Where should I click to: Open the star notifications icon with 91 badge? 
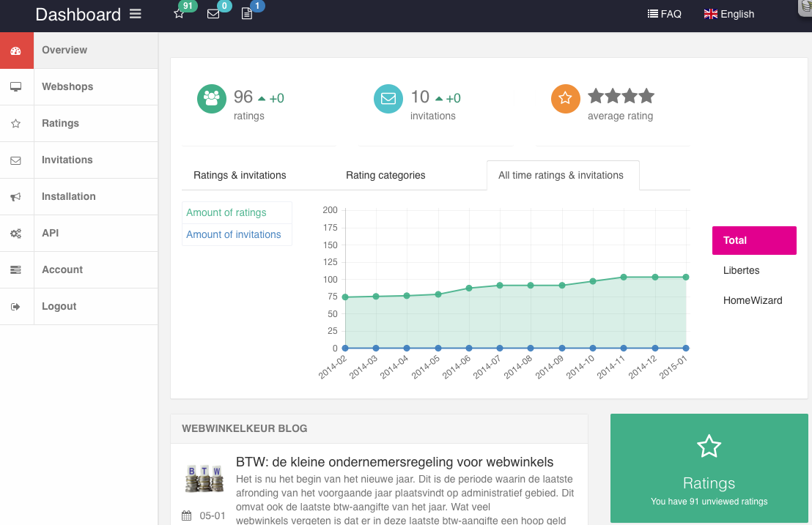pos(179,14)
